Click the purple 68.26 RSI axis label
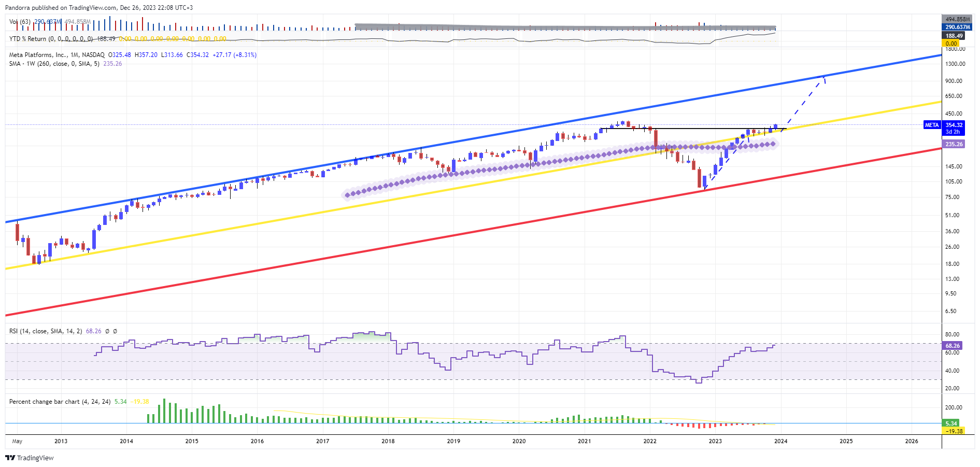 click(952, 345)
